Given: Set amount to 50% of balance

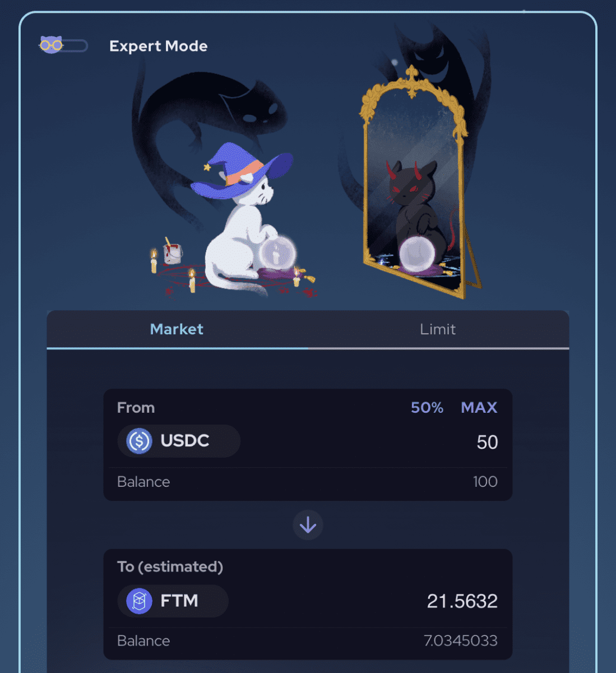Looking at the screenshot, I should tap(427, 408).
